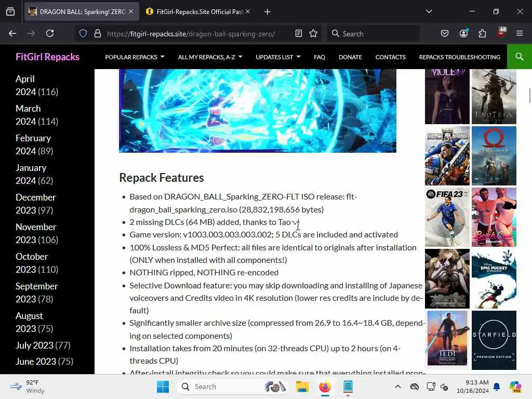Open REPACKS TROUBLESHOOTING menu item

point(459,57)
